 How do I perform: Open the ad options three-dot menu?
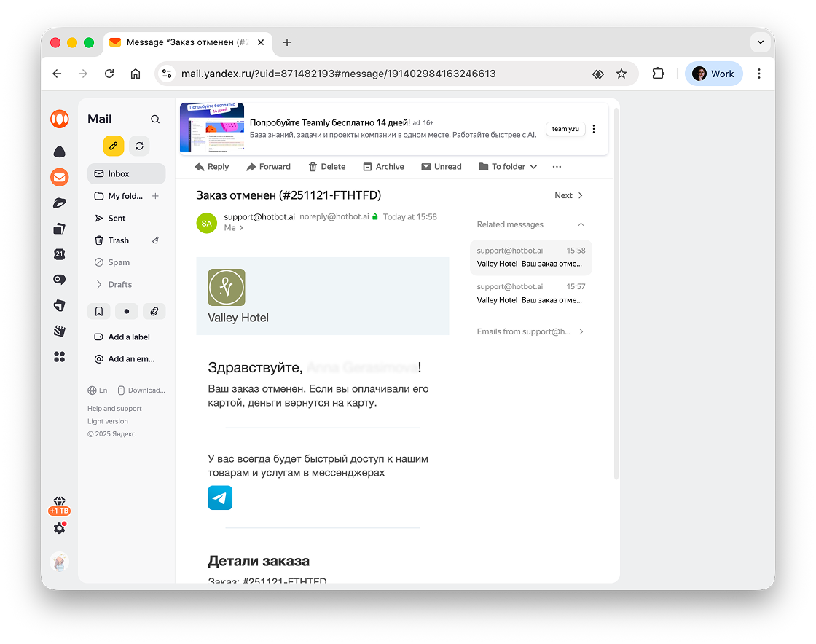(x=593, y=129)
